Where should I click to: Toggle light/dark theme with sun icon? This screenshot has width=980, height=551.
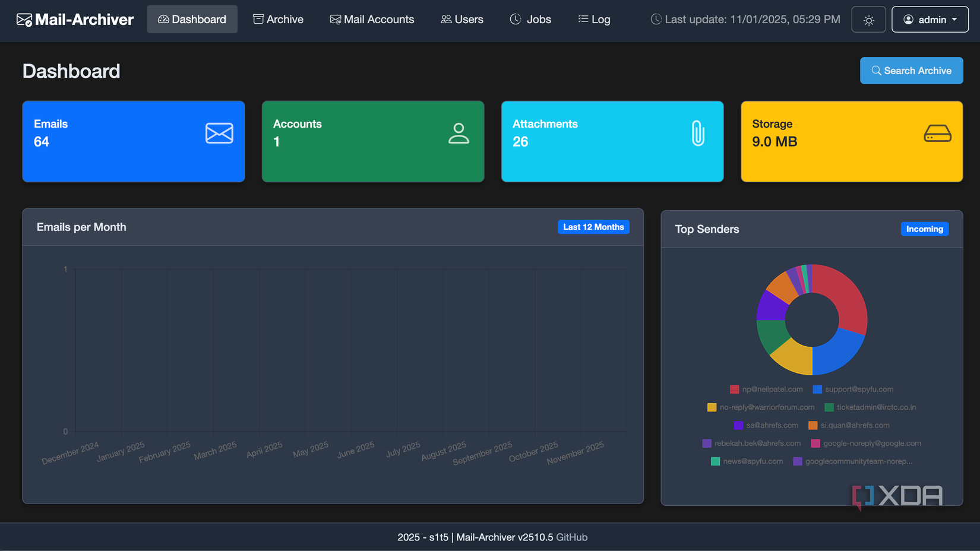tap(868, 20)
